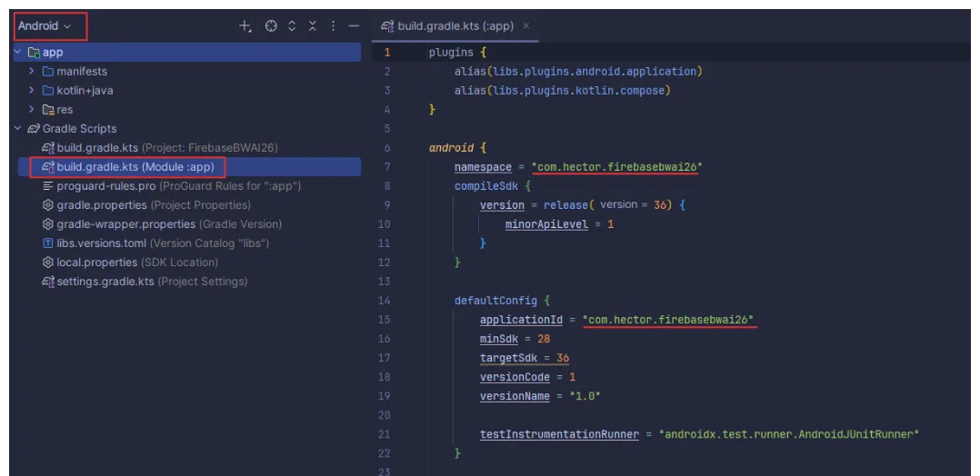Screen dimensions: 980x476
Task: Click namespace value "com.hector.firebasebwai26" on line 7
Action: pyautogui.click(x=617, y=167)
